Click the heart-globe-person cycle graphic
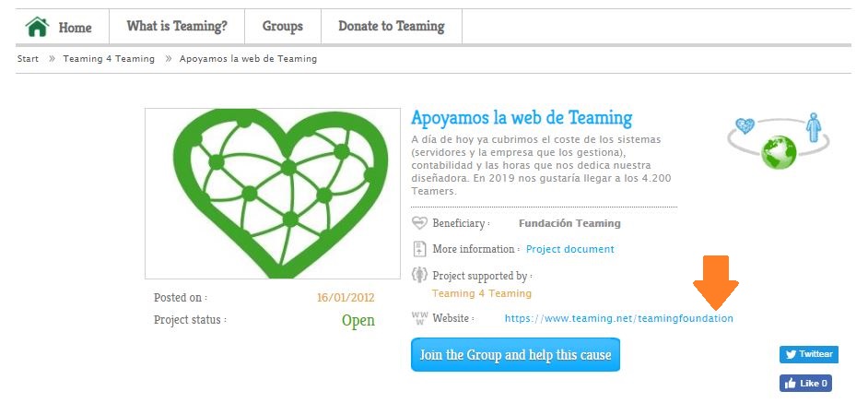The width and height of the screenshot is (868, 415). 779,140
